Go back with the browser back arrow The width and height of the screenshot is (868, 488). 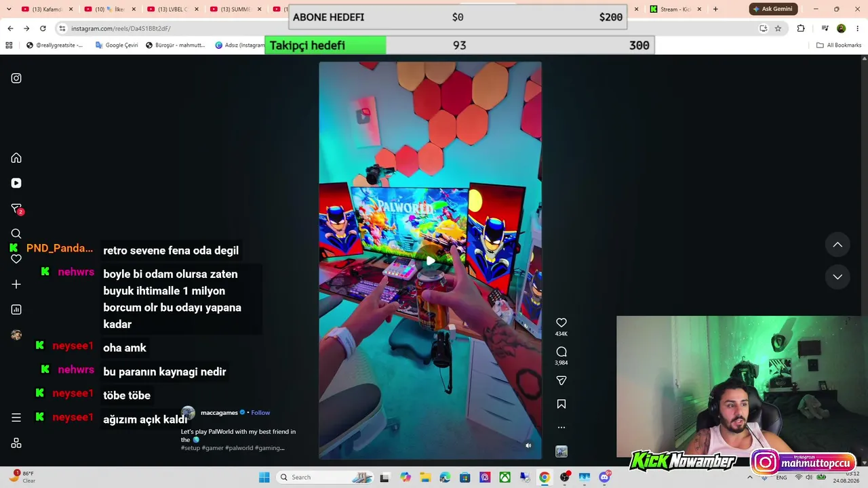(10, 28)
